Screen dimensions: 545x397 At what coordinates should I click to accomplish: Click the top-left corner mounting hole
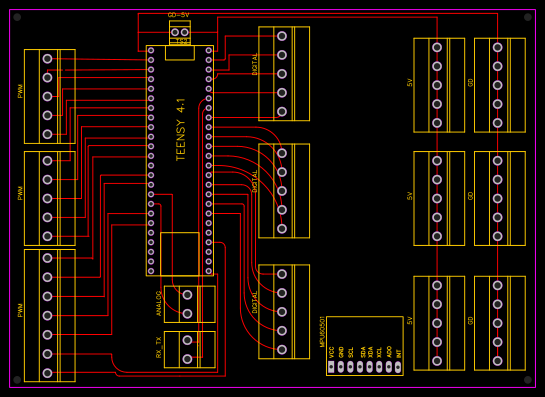pyautogui.click(x=17, y=17)
